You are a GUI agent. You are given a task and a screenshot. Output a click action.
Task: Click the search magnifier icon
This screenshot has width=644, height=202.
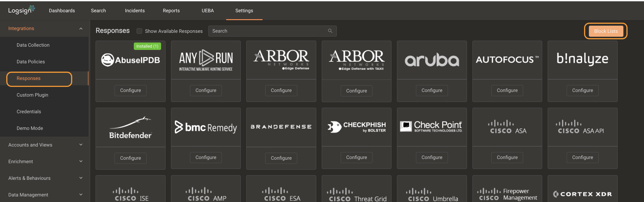coord(330,31)
